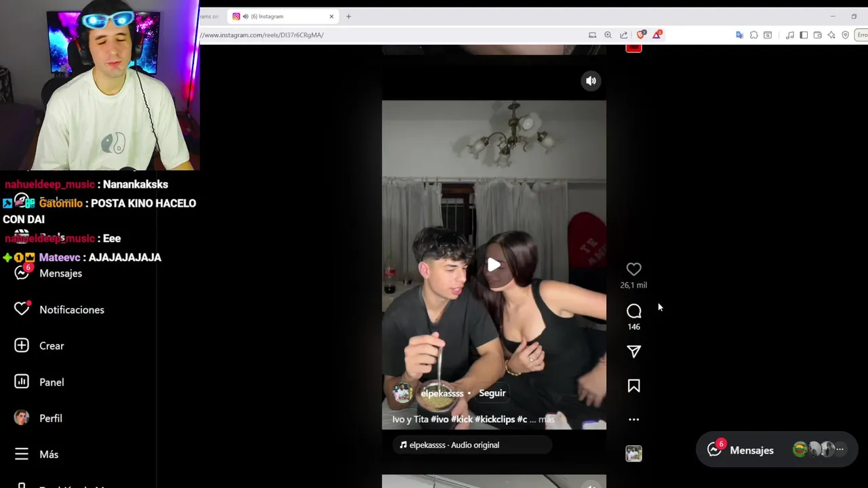Toggle the browser sidebar panel icon
This screenshot has width=868, height=488.
pos(804,35)
